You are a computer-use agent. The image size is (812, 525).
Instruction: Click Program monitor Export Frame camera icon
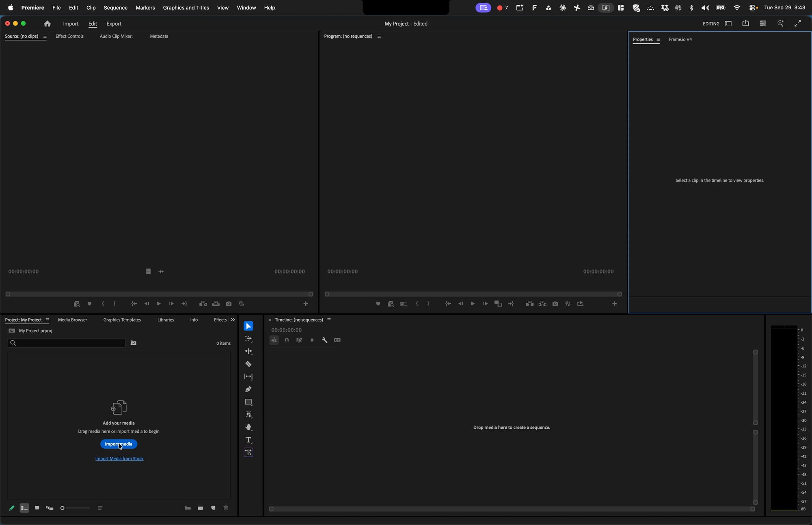click(555, 304)
